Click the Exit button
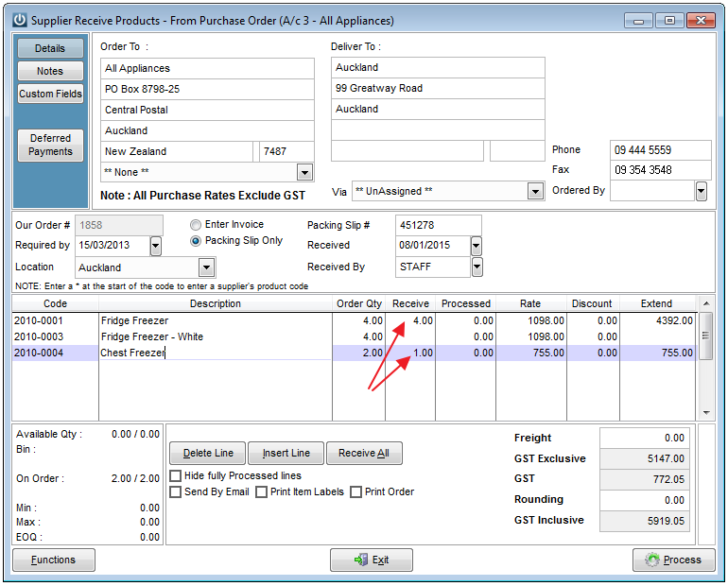Screen dimensions: 728x586 (x=372, y=560)
